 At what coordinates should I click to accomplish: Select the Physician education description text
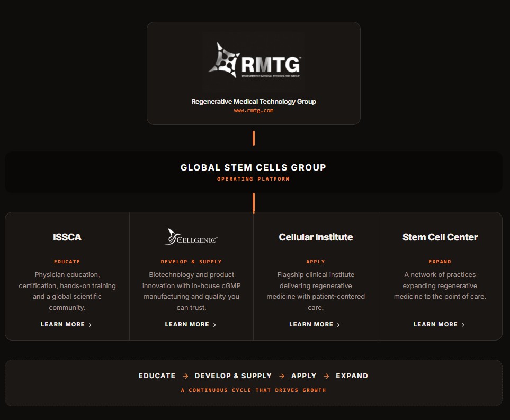point(67,291)
